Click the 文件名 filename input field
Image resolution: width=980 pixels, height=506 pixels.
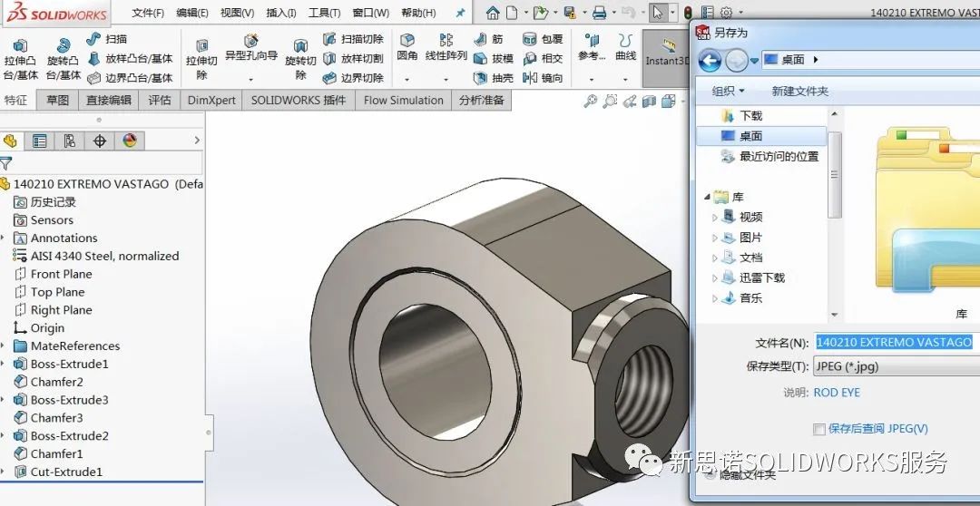pos(895,342)
